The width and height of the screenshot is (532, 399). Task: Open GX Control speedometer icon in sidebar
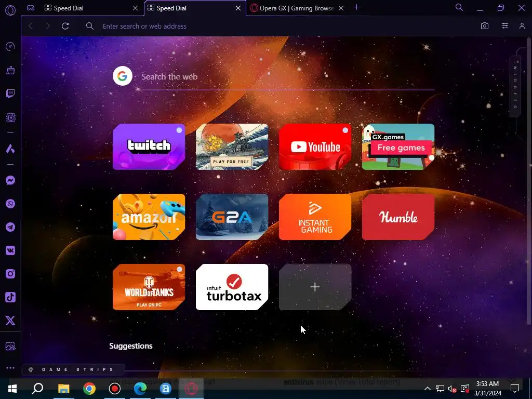tap(10, 46)
